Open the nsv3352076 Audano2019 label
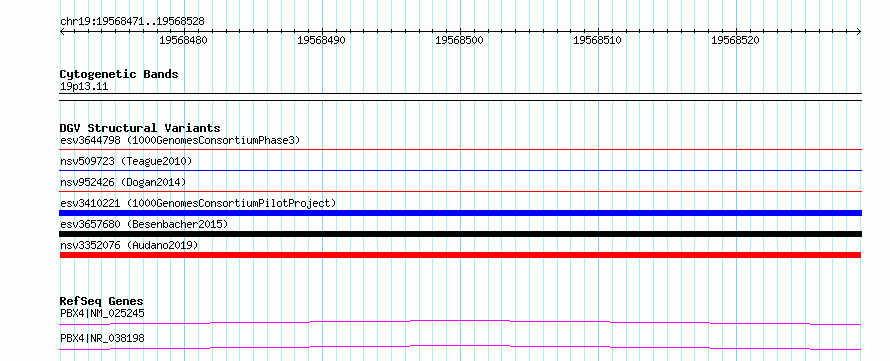This screenshot has height=361, width=890. [x=129, y=245]
